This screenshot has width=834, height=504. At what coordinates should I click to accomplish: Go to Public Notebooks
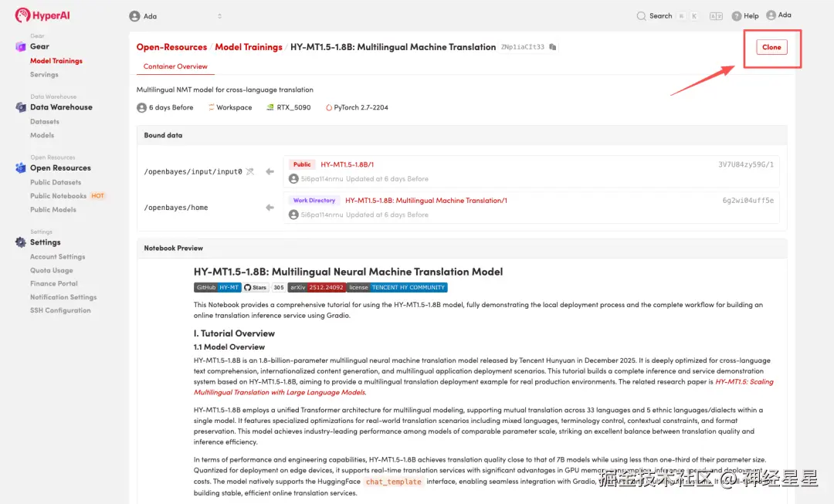pyautogui.click(x=58, y=195)
